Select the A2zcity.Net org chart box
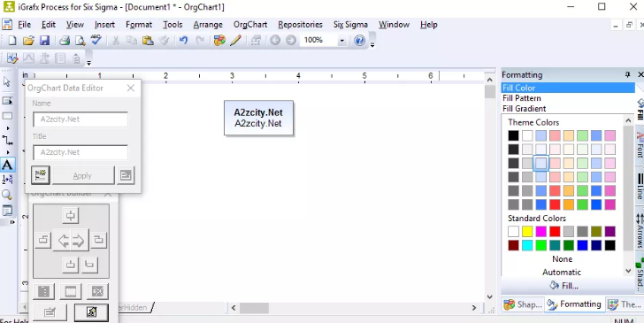 tap(258, 118)
